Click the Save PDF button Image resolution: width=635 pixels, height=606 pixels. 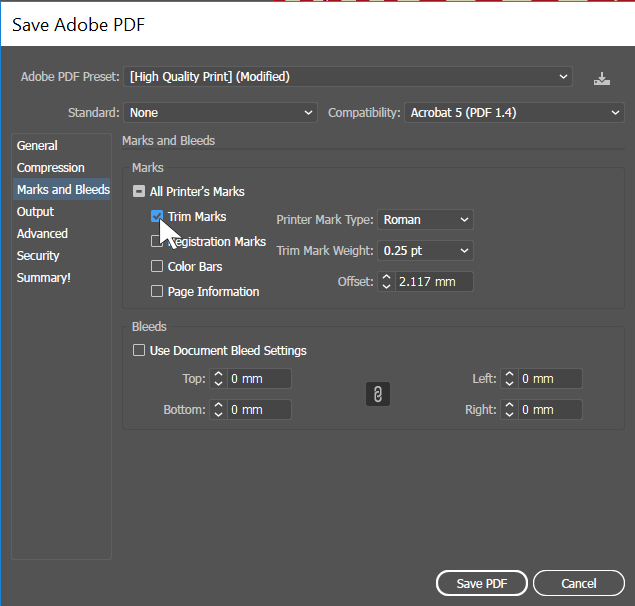pyautogui.click(x=482, y=583)
